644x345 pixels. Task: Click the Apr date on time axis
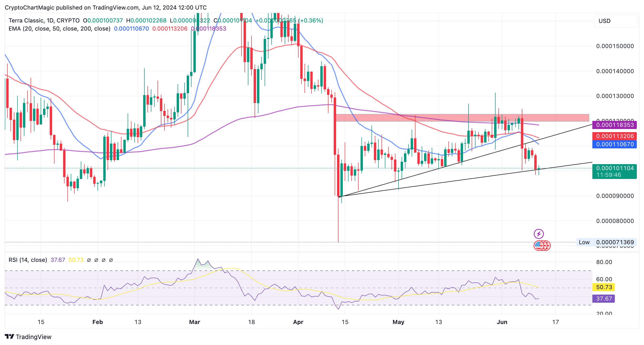pyautogui.click(x=298, y=322)
